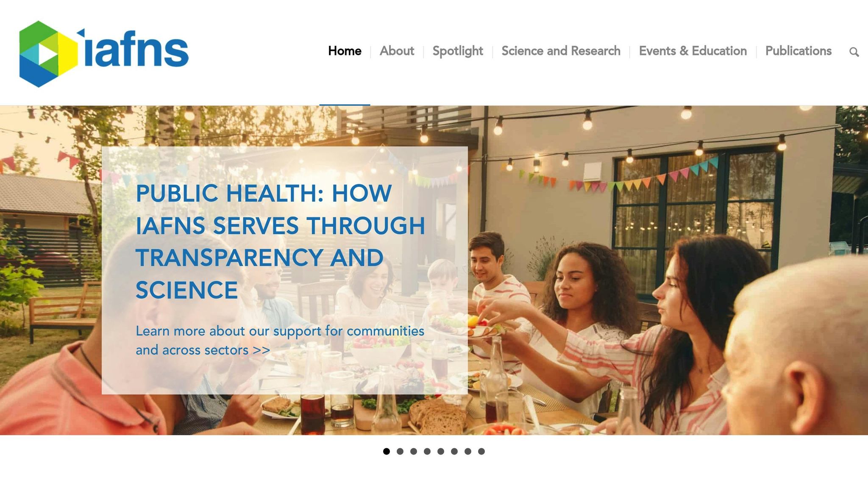The height and width of the screenshot is (488, 868).
Task: Show the fifth carousel slide
Action: 441,451
